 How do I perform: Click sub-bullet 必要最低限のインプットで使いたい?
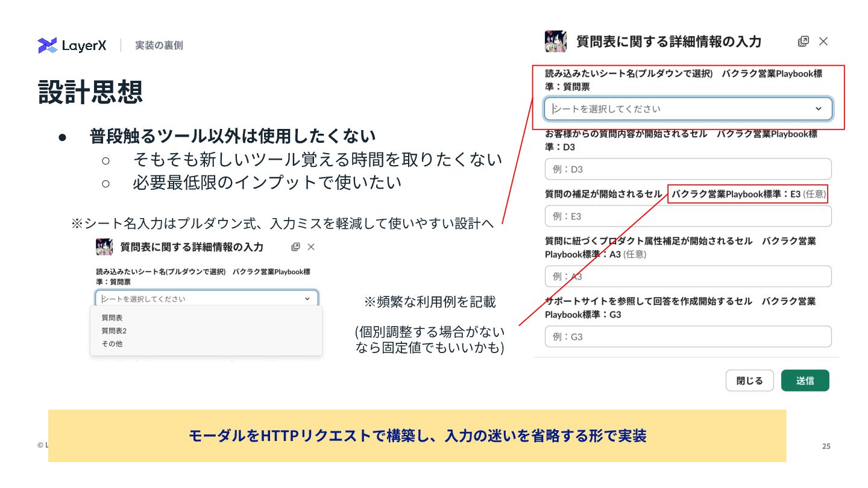point(267,183)
